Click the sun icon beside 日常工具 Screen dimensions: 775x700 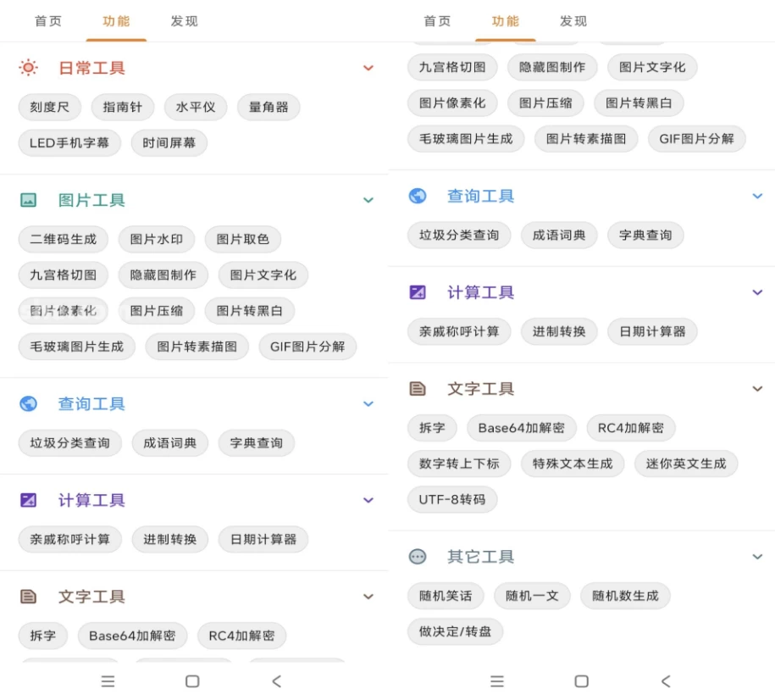click(29, 68)
